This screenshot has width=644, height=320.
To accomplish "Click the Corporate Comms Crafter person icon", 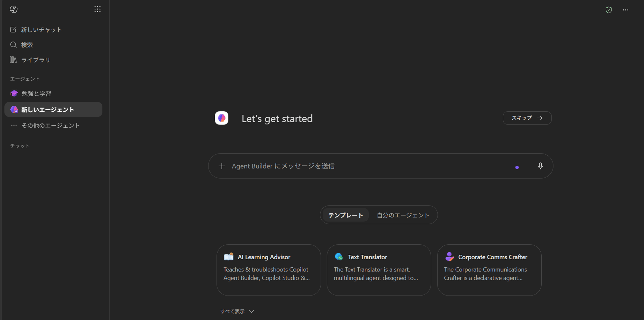I will [450, 257].
